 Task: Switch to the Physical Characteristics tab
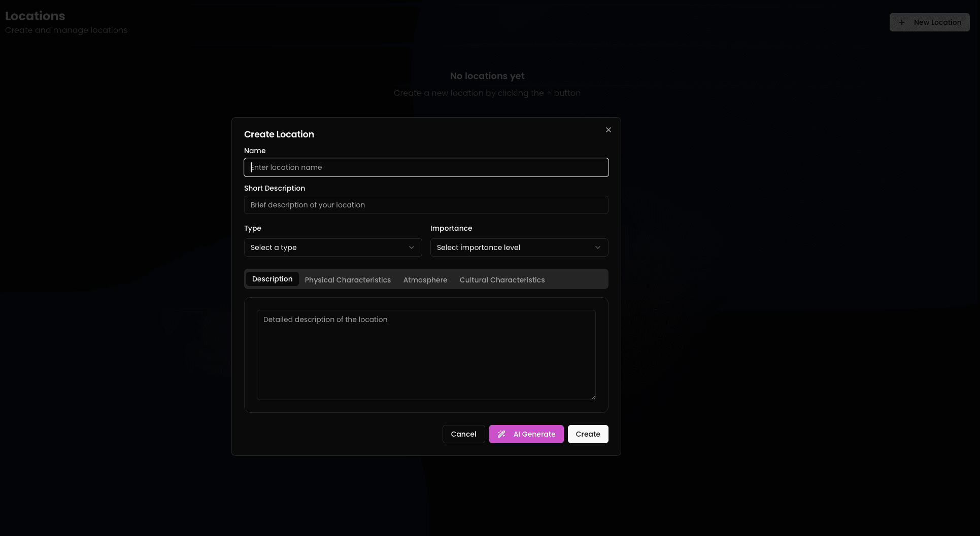point(348,280)
